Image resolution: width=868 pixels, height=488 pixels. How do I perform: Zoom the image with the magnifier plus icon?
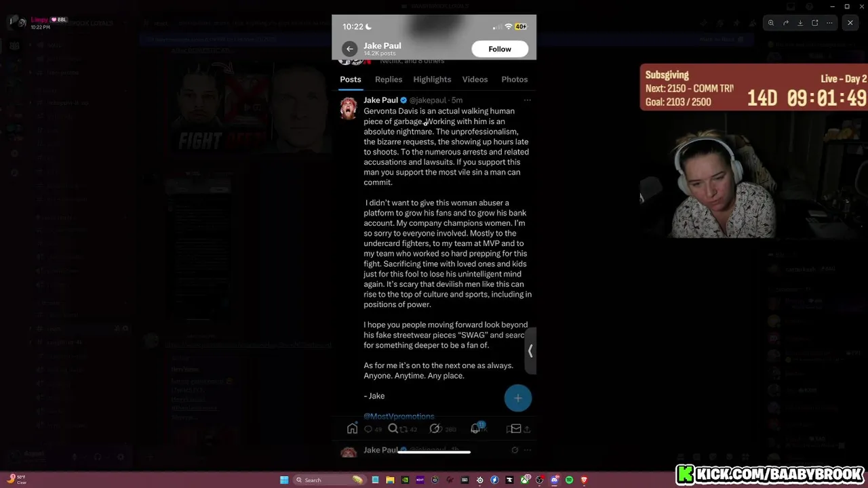click(x=771, y=23)
